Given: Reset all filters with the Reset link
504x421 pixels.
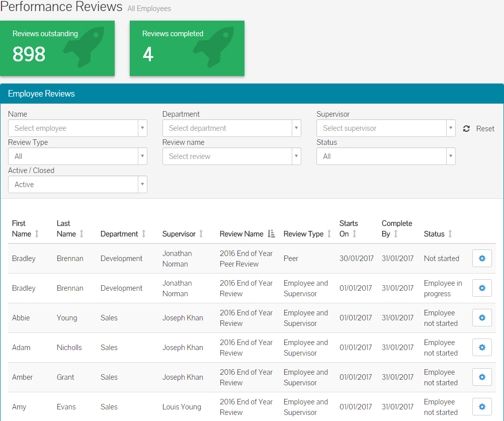Looking at the screenshot, I should (x=485, y=129).
